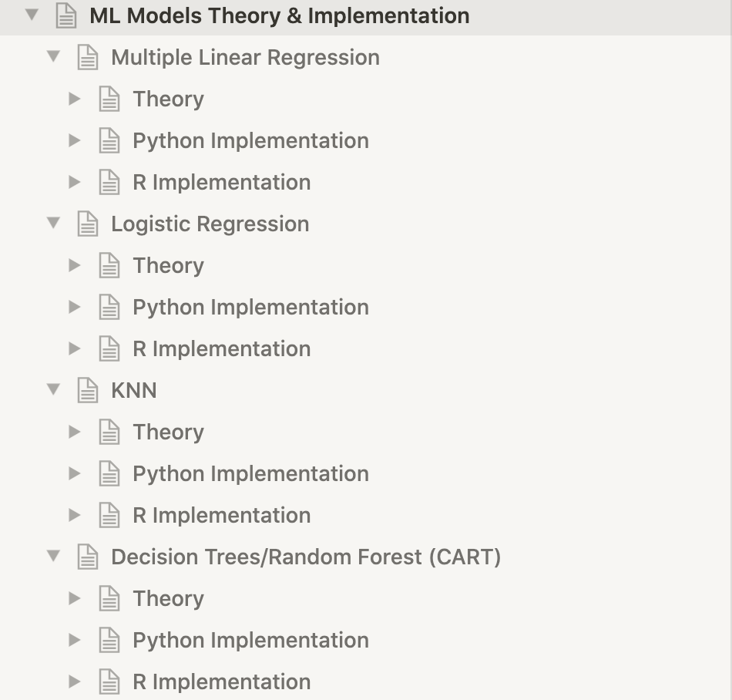Screen dimensions: 732x700
Task: Open R Implementation under Multiple Linear Regression
Action: [x=221, y=183]
